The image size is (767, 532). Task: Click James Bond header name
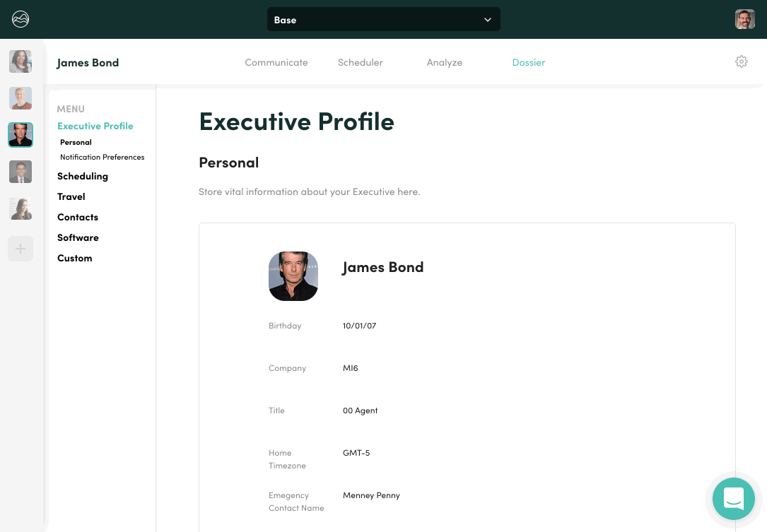(88, 63)
